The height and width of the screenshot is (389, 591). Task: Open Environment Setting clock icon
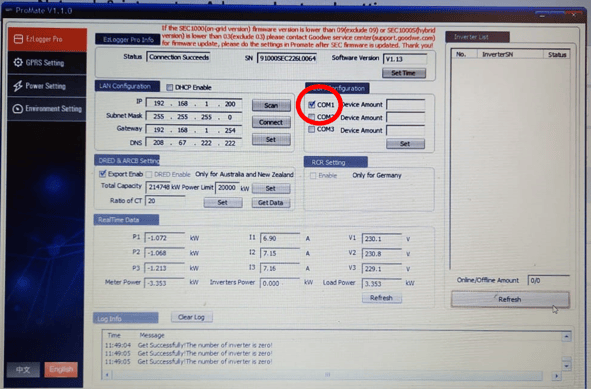(x=18, y=109)
